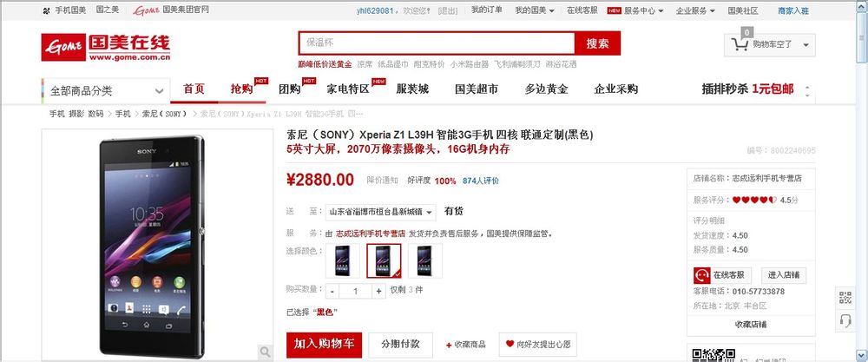Click the magnifier zoom icon on product image
The image size is (868, 362).
(x=265, y=352)
